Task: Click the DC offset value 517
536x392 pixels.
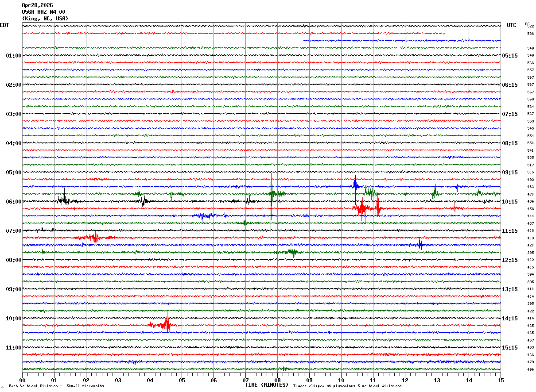Action: (x=530, y=165)
